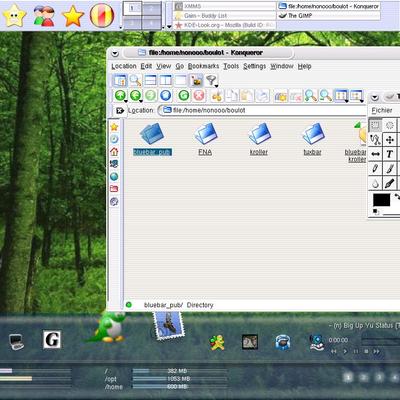
Task: Clear the location bar with the X button
Action: tap(120, 110)
